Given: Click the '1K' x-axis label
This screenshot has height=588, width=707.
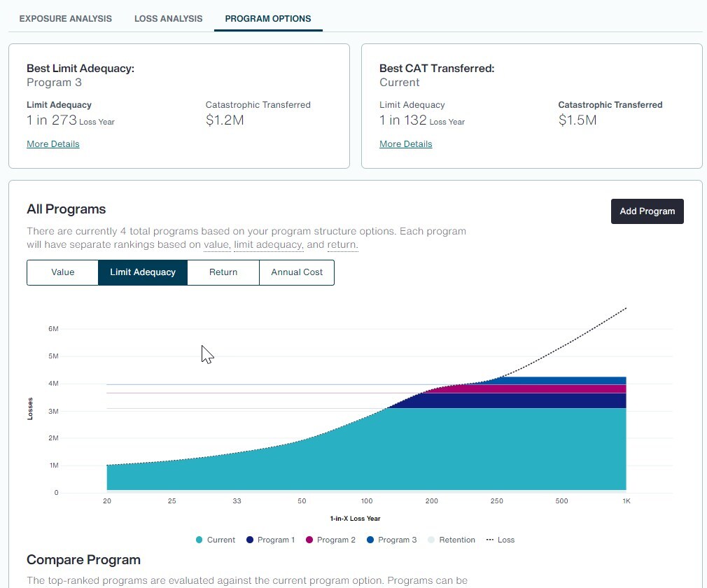Looking at the screenshot, I should (626, 501).
